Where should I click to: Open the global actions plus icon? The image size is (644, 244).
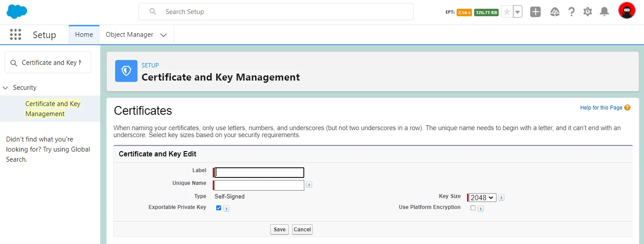[x=535, y=12]
